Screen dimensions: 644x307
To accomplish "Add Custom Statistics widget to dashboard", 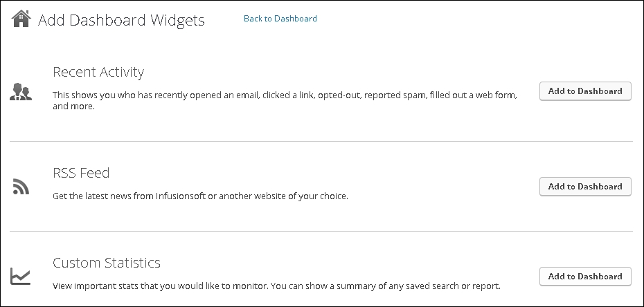I will tap(585, 277).
